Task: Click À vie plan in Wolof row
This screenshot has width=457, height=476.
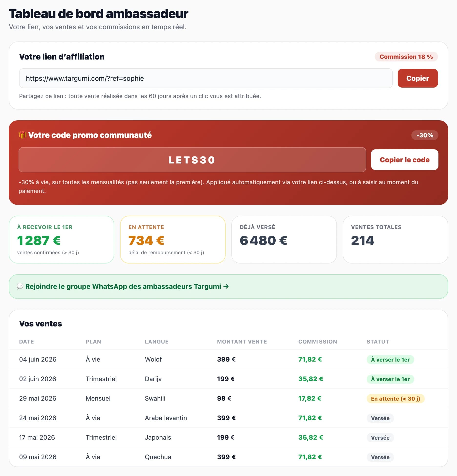Action: 93,359
